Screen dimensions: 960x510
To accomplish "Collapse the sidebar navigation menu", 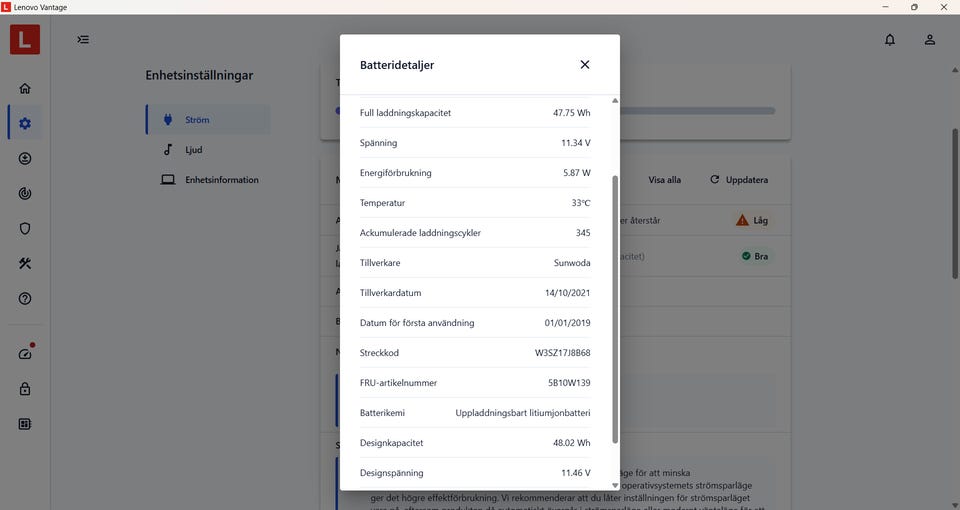I will (x=83, y=40).
